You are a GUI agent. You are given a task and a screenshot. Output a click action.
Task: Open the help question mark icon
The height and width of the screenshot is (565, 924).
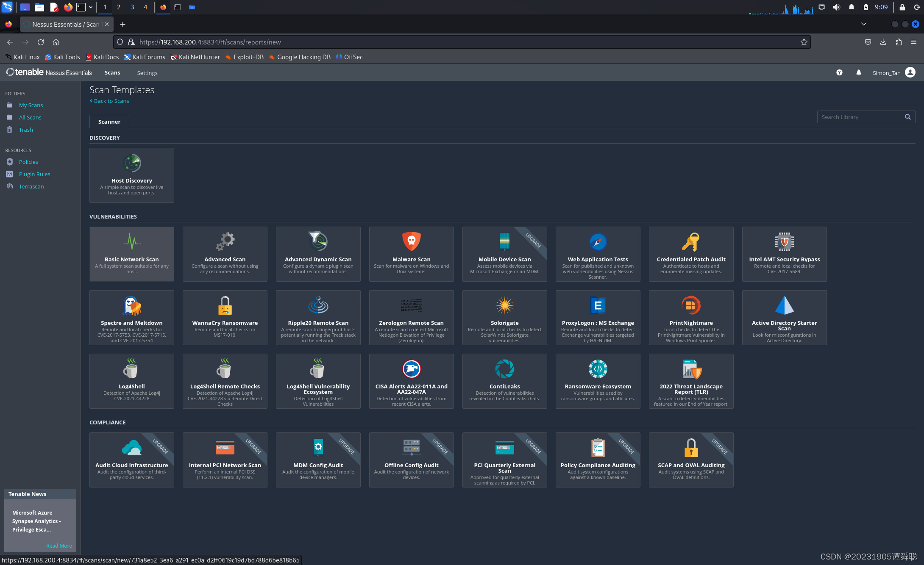[839, 72]
